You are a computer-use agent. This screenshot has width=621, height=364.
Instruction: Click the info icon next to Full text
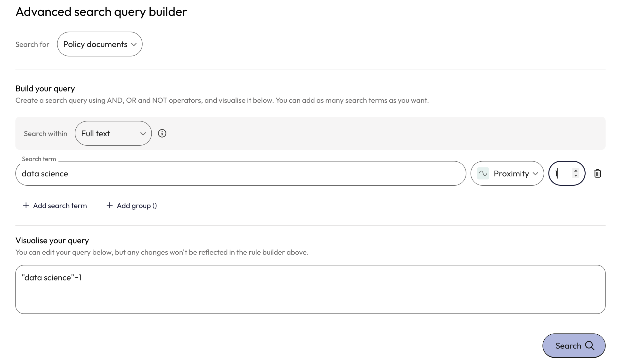162,133
